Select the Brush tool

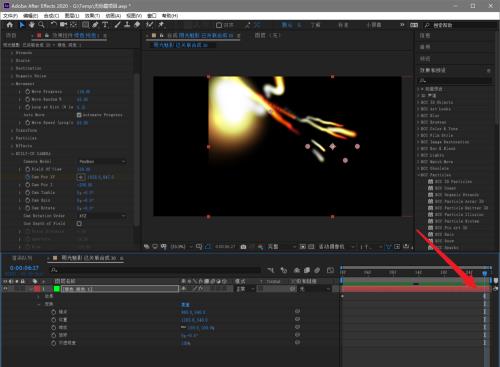pyautogui.click(x=117, y=25)
